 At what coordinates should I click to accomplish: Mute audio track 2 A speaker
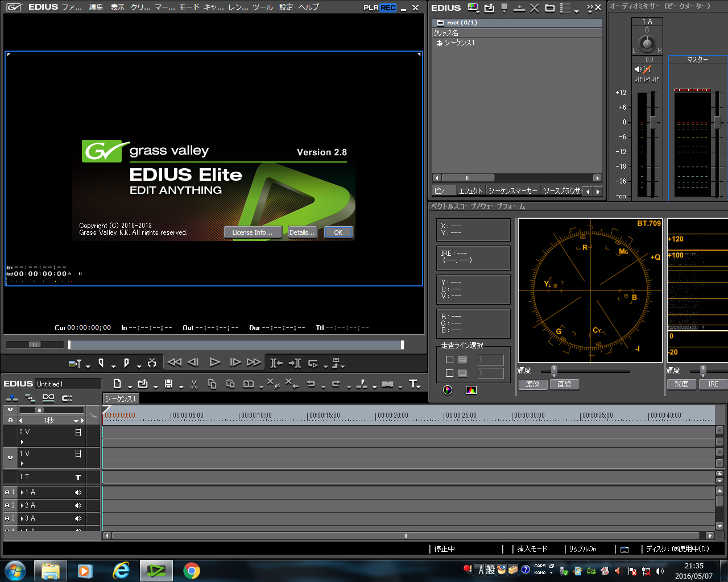[78, 505]
